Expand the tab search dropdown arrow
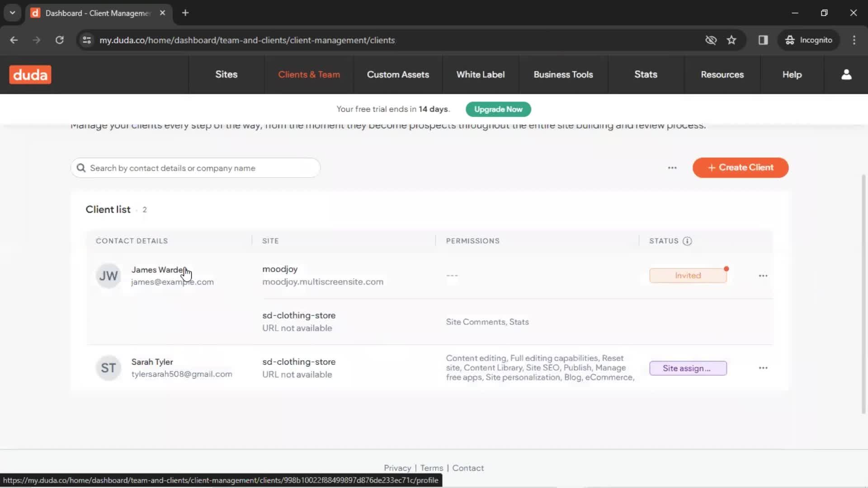 coord(12,13)
